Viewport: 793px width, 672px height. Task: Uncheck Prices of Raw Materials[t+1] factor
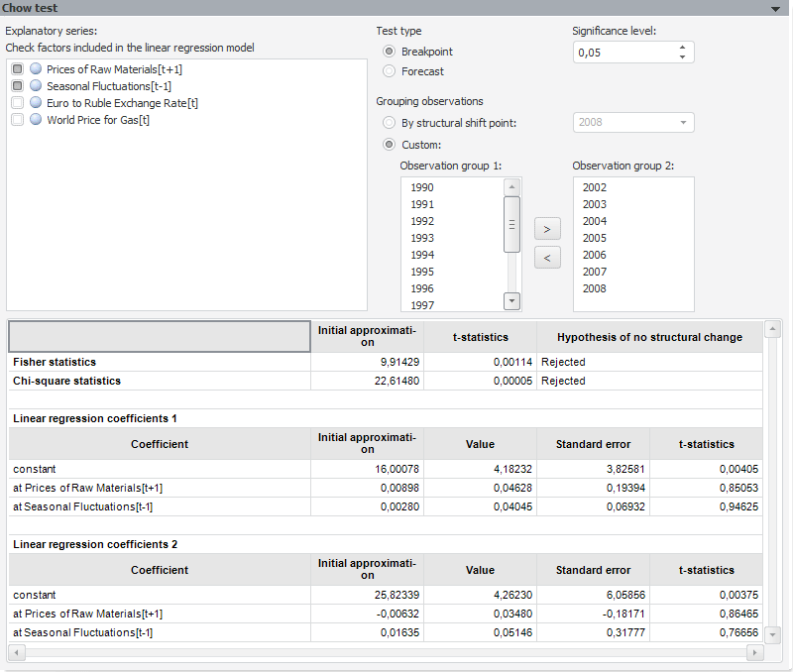(x=18, y=69)
